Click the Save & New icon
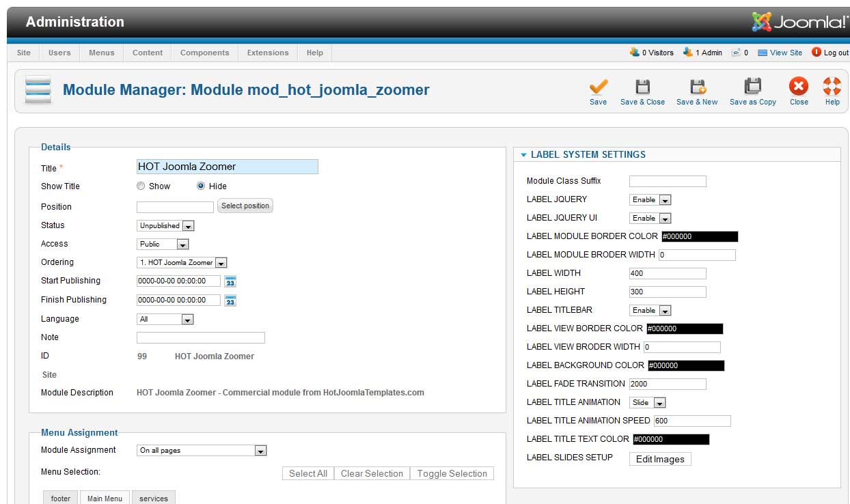This screenshot has height=504, width=850. pos(697,87)
